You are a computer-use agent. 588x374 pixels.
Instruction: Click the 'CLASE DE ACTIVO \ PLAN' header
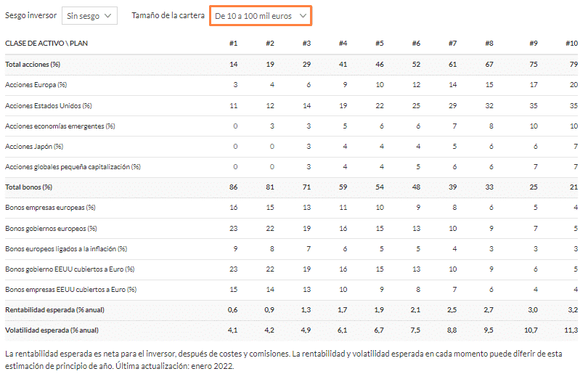(46, 43)
